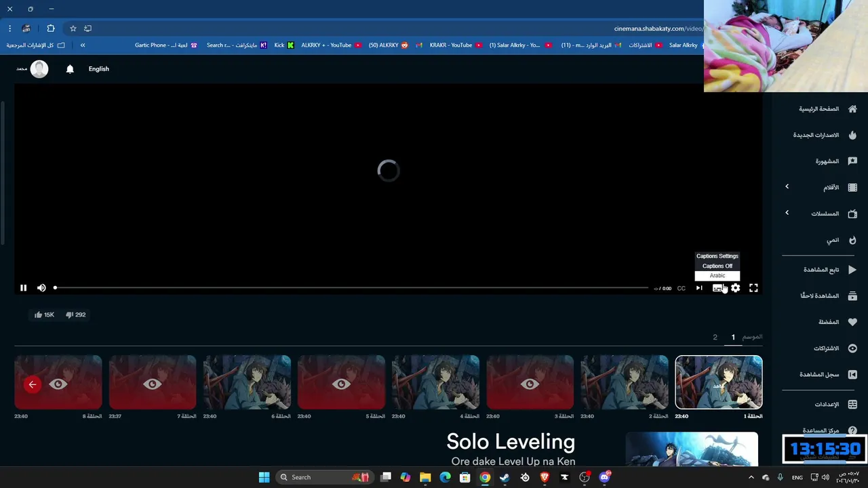This screenshot has height=488, width=868.
Task: Open the user profile avatar
Action: tap(39, 69)
